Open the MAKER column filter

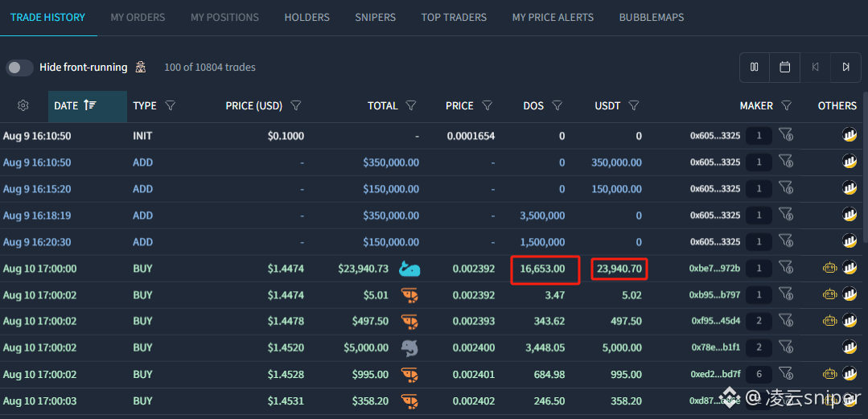click(786, 105)
